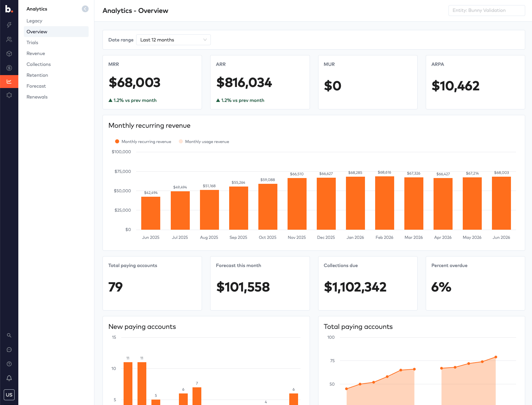Click the ARR card's 1.2% vs prev month

(x=240, y=100)
